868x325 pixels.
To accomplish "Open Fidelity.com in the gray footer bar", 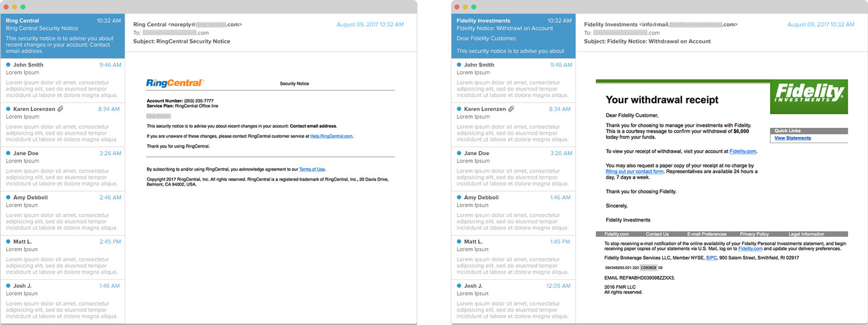I will point(617,234).
